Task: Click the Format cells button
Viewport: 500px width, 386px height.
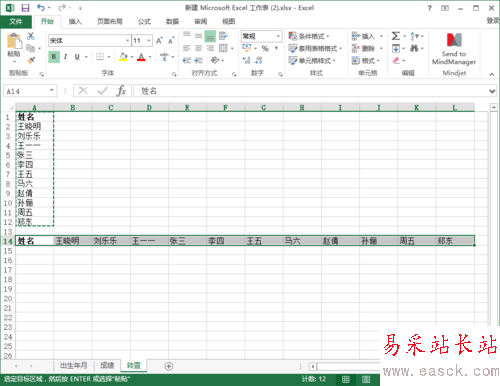Action: point(366,61)
